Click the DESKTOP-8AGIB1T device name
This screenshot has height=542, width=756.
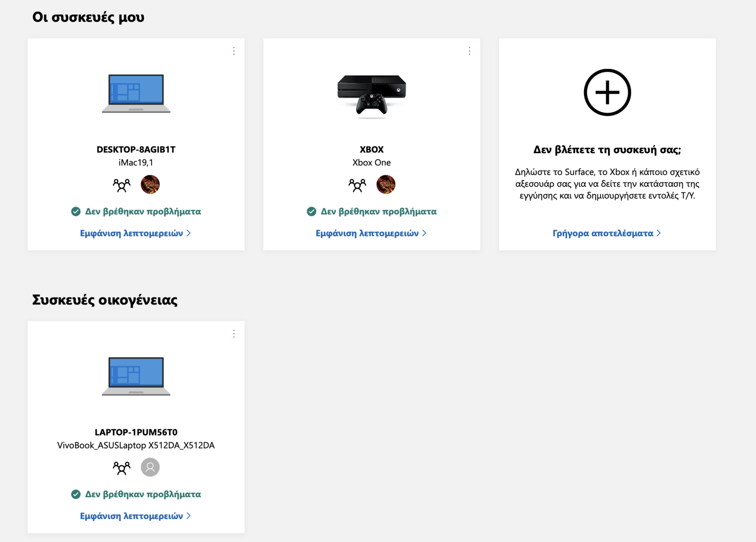click(136, 149)
